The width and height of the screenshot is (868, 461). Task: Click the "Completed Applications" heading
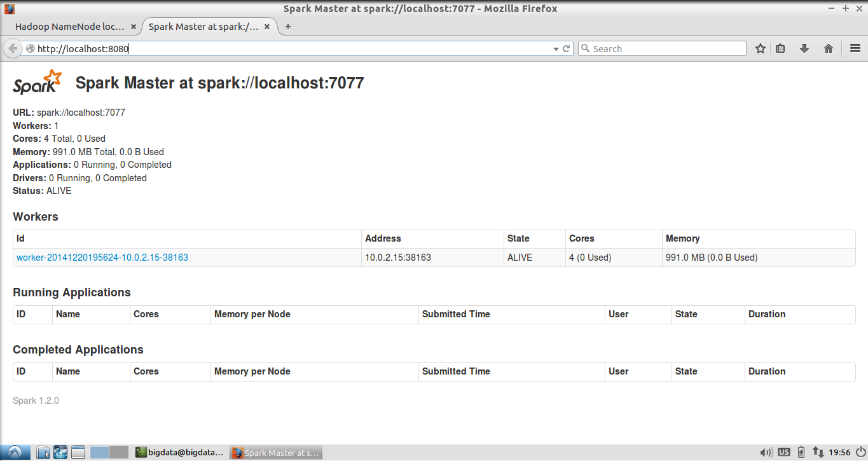(x=78, y=350)
